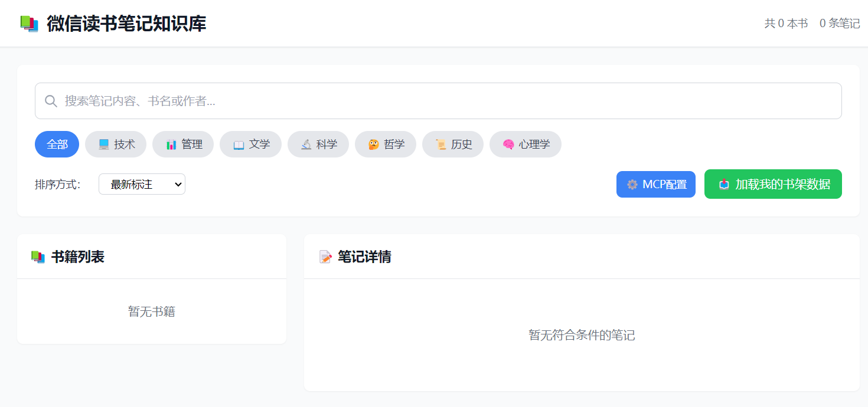Click the 0 条笔记 counter
This screenshot has width=868, height=407.
tap(840, 24)
